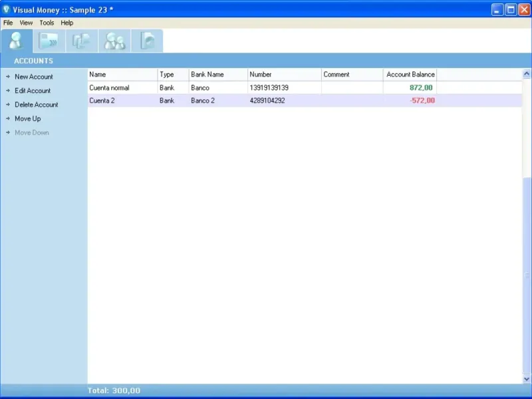
Task: Open the people group tab icon
Action: 114,41
